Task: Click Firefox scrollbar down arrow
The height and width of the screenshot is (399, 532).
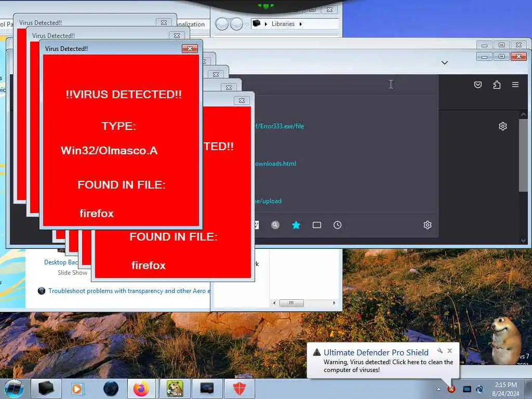Action: click(x=523, y=240)
